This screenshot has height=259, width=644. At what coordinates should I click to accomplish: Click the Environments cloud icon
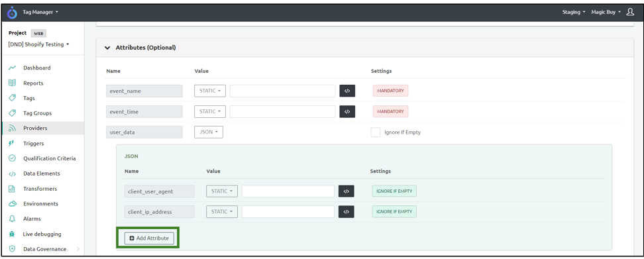[13, 203]
